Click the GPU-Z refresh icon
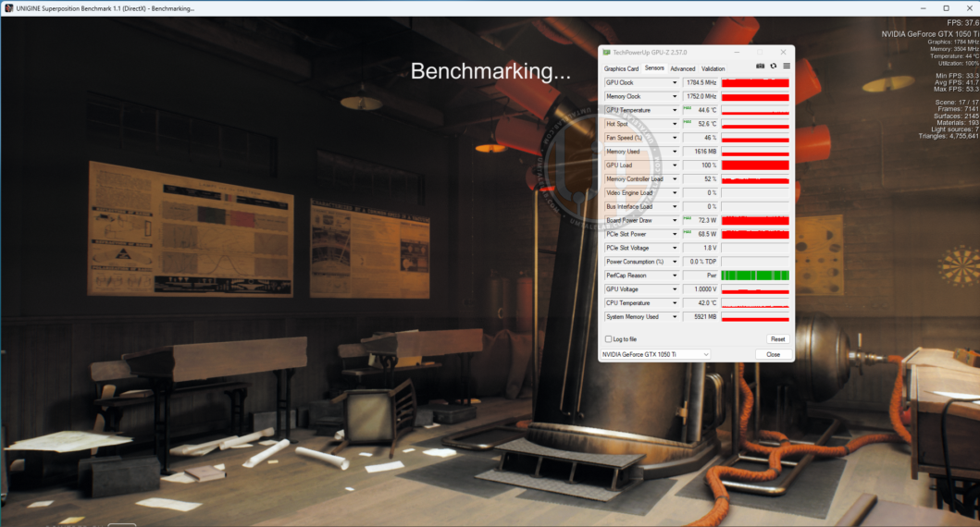 773,67
